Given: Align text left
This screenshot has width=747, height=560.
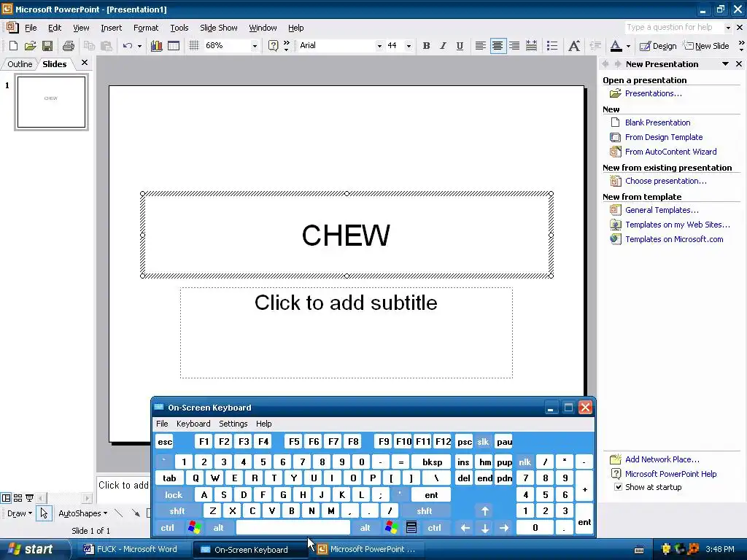Looking at the screenshot, I should tap(480, 46).
